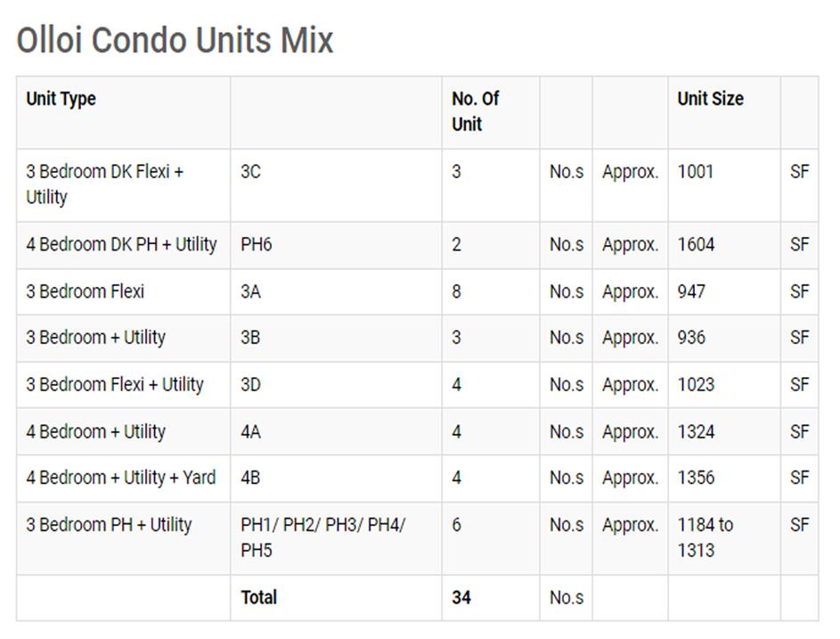Select the "3 Bedroom Flexi + Utility" cell
840x639 pixels.
pos(114,385)
